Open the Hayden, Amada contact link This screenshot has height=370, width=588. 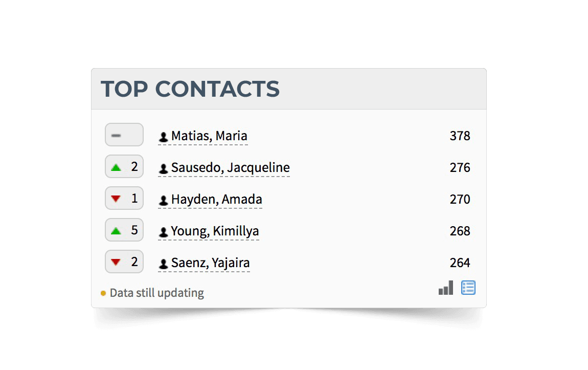pos(216,199)
